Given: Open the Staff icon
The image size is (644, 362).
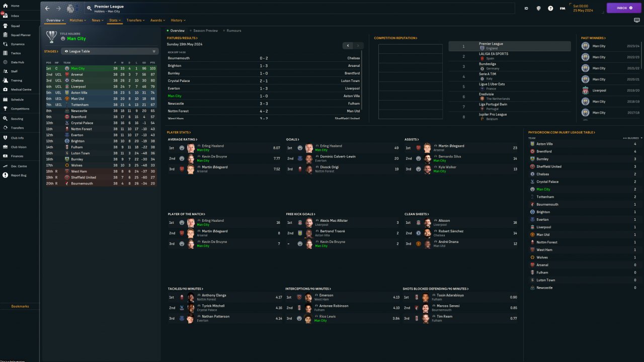Looking at the screenshot, I should tap(5, 71).
